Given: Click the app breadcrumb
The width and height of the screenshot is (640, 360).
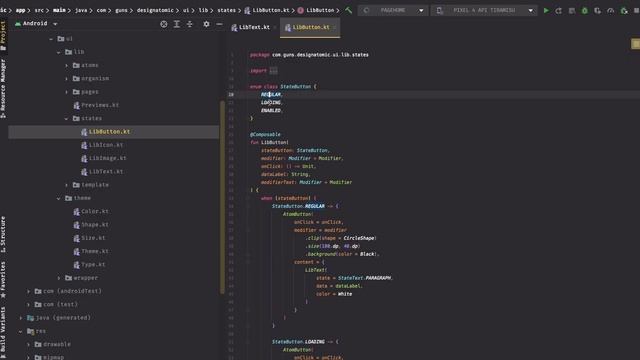Looking at the screenshot, I should (x=20, y=10).
